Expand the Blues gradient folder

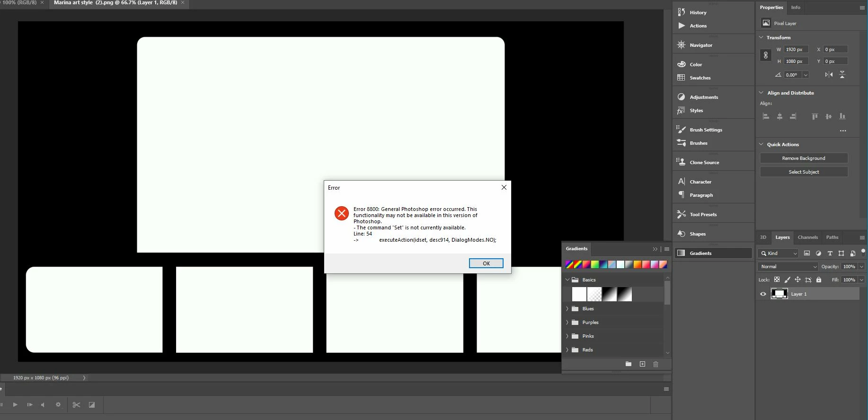pos(567,308)
